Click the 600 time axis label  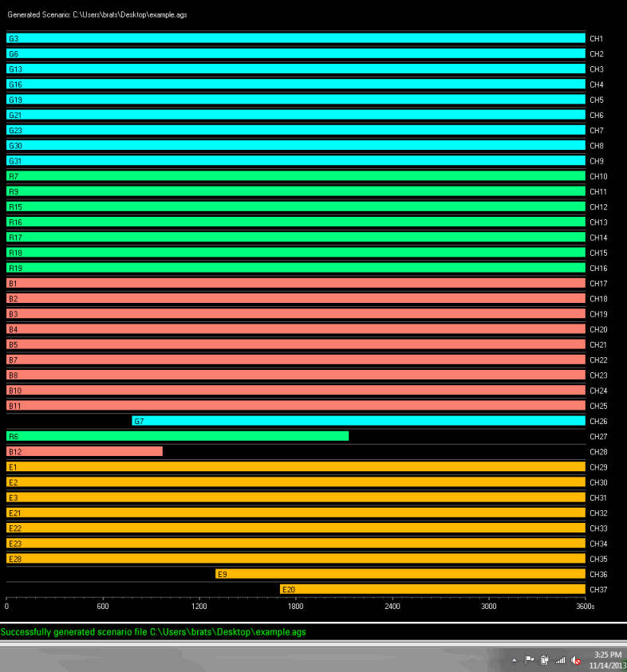point(102,607)
